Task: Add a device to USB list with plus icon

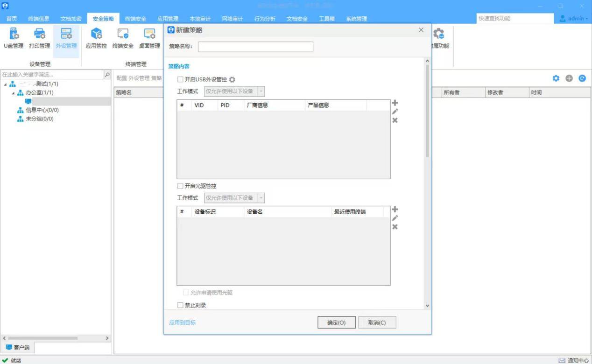Action: [x=395, y=103]
